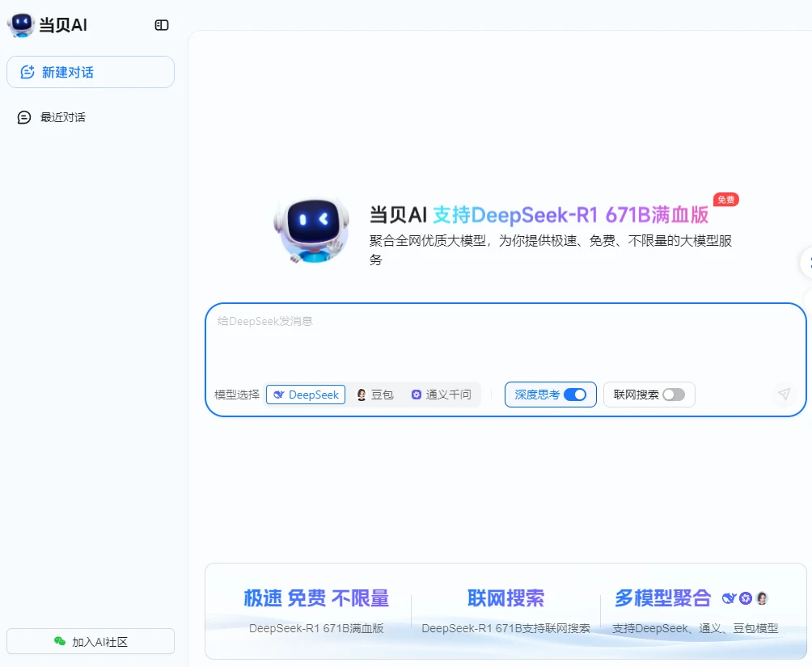Open 最近对话 recent conversations

click(62, 117)
